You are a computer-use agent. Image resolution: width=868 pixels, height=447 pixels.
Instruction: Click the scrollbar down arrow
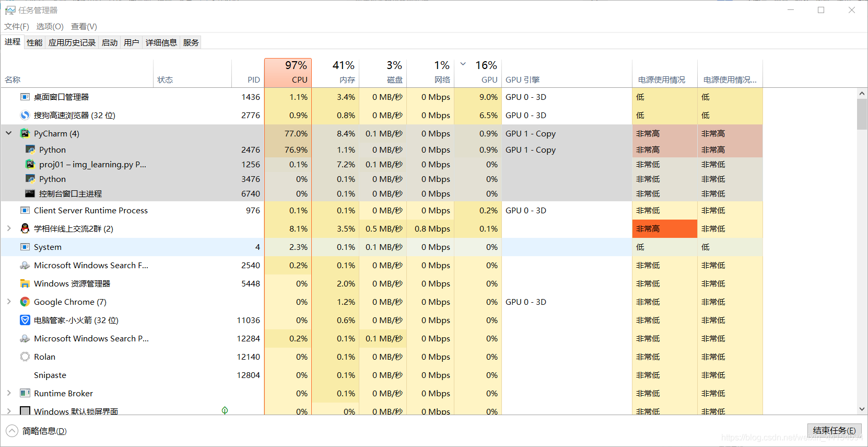coord(862,409)
